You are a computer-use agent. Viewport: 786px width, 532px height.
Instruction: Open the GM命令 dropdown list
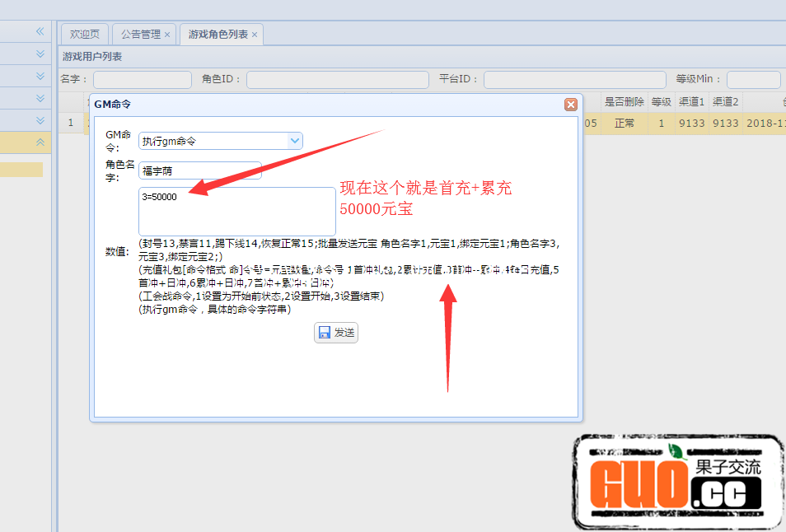click(x=294, y=141)
